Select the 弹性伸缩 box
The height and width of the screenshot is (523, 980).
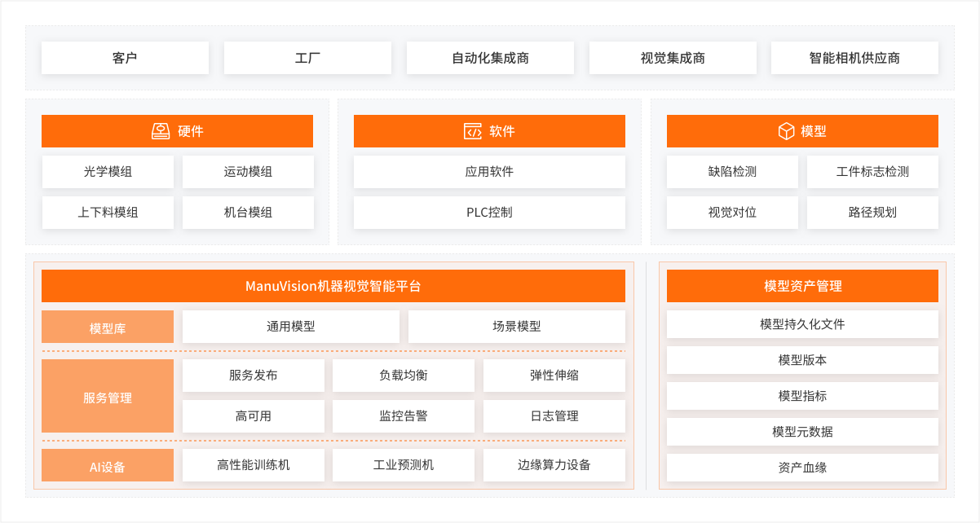(554, 376)
